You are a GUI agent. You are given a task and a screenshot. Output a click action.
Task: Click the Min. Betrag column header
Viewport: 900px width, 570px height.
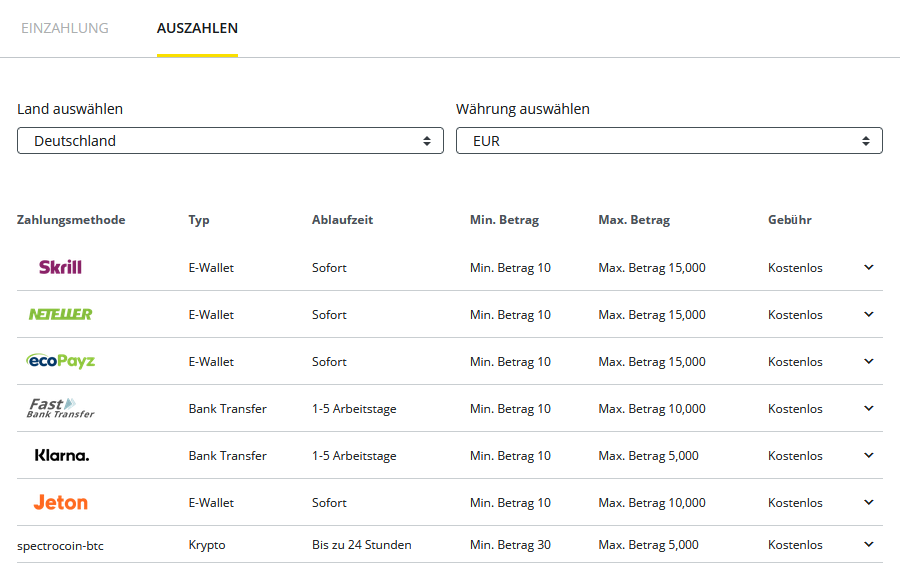coord(505,220)
